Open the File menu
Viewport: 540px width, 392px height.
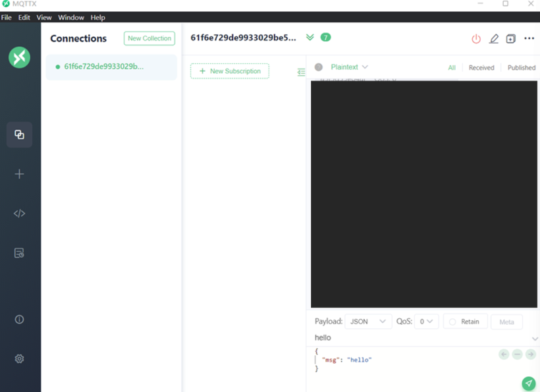tap(7, 18)
